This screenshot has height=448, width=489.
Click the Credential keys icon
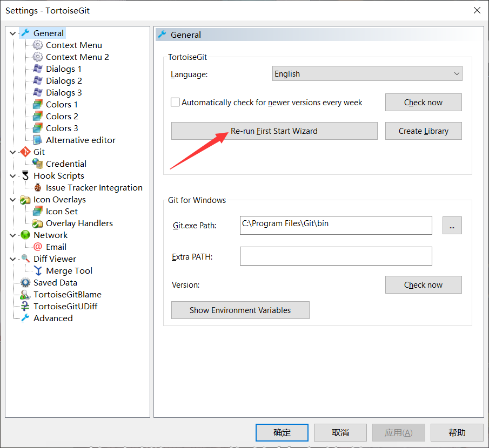[x=37, y=164]
